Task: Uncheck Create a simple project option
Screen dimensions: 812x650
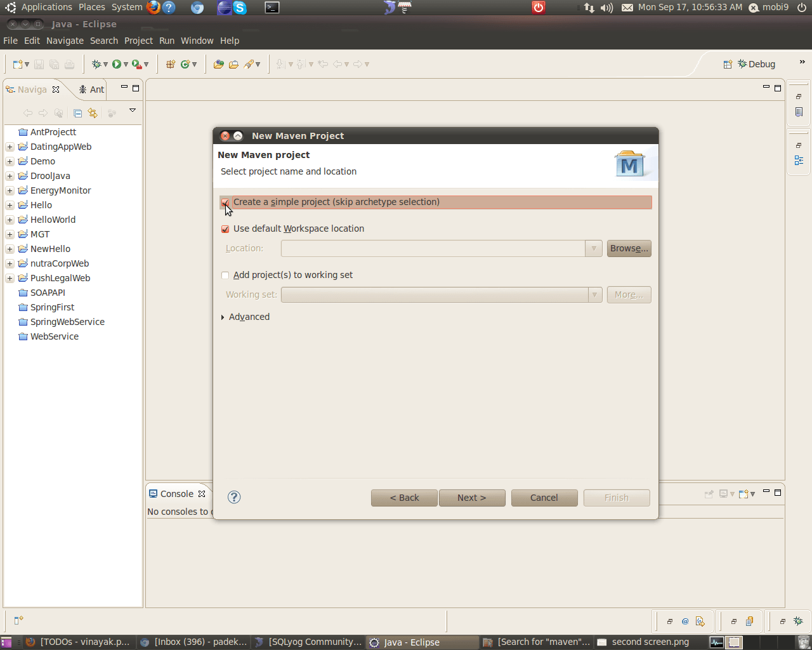Action: (x=225, y=202)
